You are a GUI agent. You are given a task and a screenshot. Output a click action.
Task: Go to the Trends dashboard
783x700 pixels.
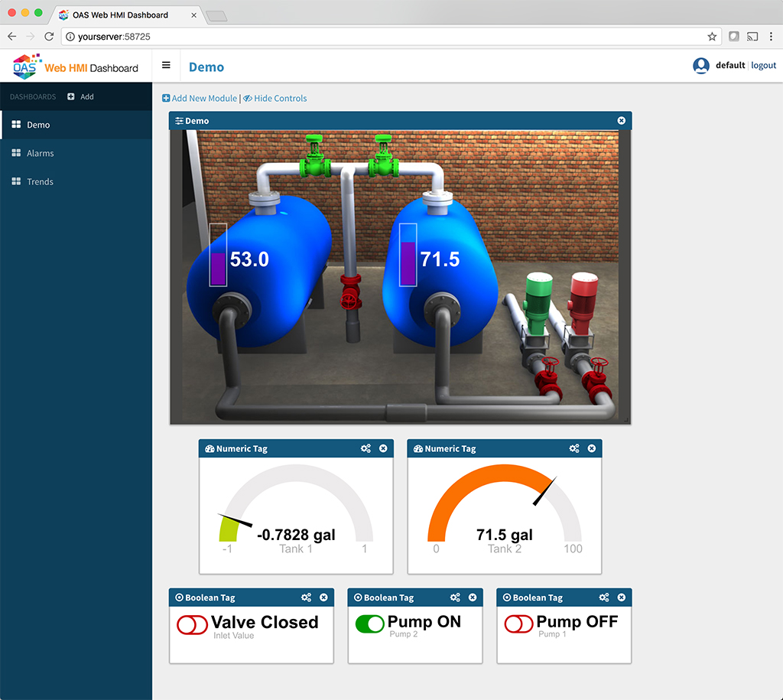[x=40, y=181]
